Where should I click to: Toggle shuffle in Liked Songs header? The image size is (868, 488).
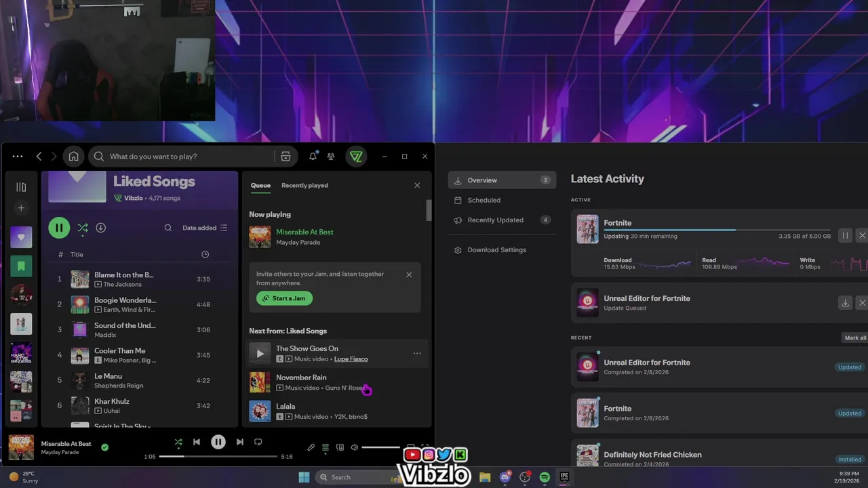click(82, 228)
